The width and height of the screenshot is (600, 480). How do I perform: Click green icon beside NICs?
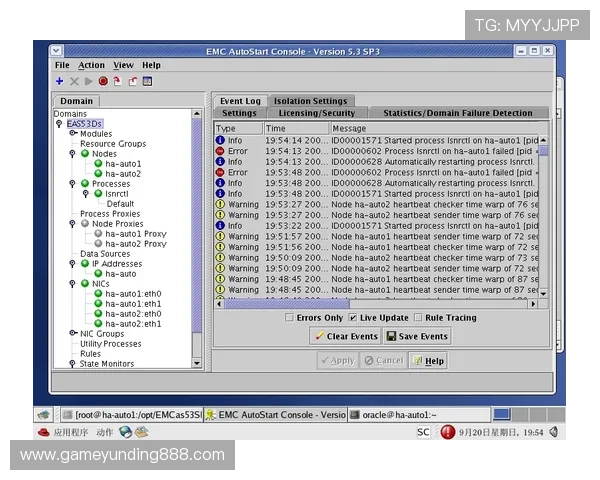coord(85,284)
